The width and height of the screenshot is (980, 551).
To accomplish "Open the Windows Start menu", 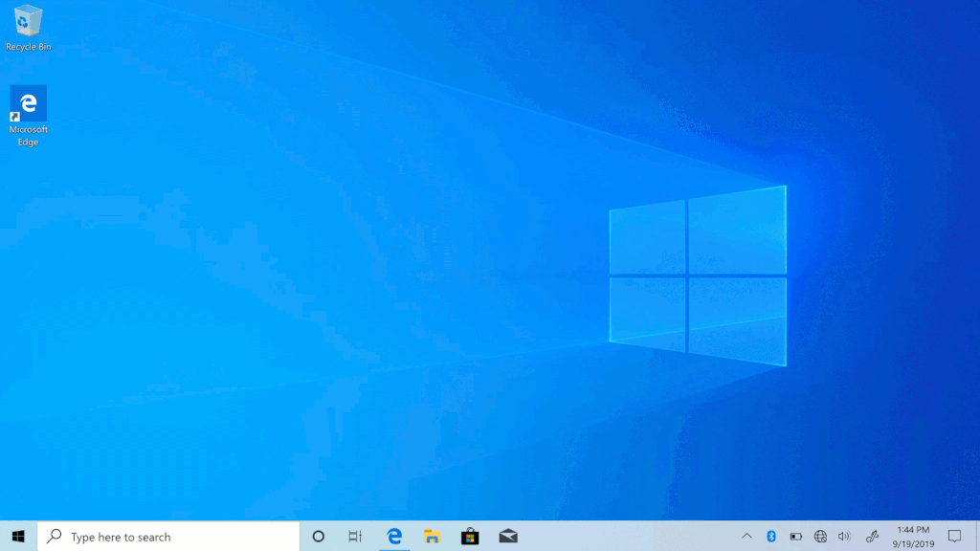I will (18, 537).
